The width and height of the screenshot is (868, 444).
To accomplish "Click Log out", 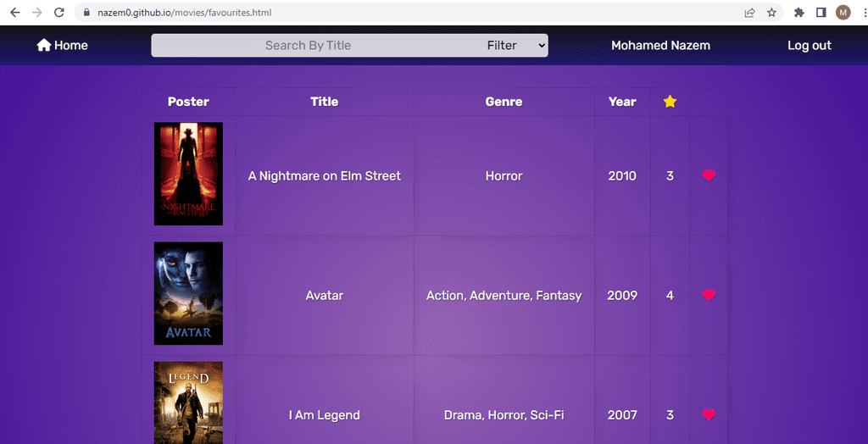I will [x=810, y=46].
